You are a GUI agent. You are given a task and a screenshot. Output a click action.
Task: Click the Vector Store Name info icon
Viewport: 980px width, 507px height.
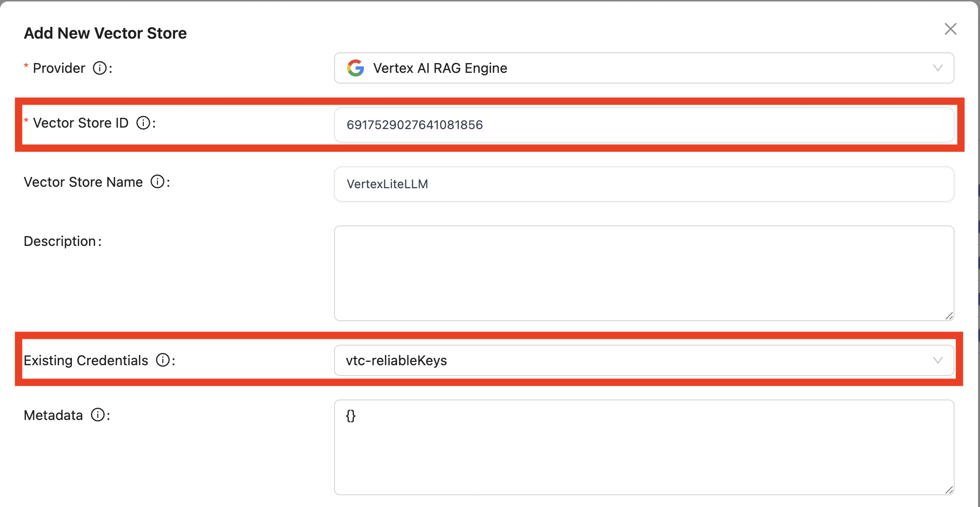click(157, 182)
